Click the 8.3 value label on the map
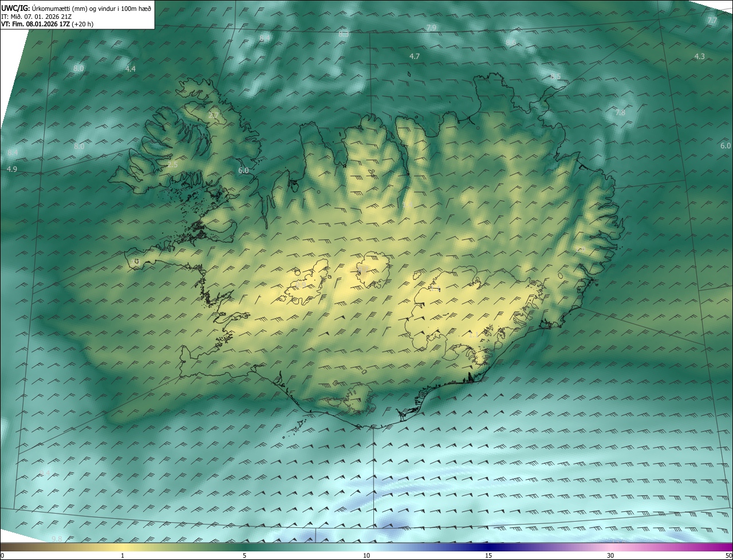 pyautogui.click(x=344, y=34)
